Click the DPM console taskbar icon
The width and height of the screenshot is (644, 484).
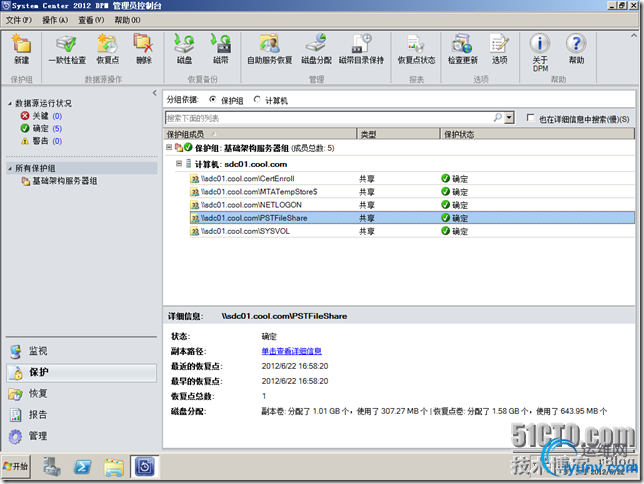click(145, 467)
